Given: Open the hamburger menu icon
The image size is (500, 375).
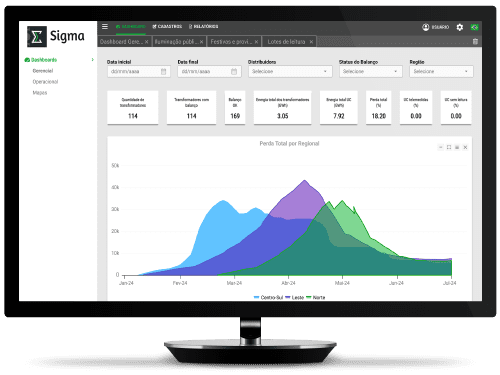Looking at the screenshot, I should 105,26.
